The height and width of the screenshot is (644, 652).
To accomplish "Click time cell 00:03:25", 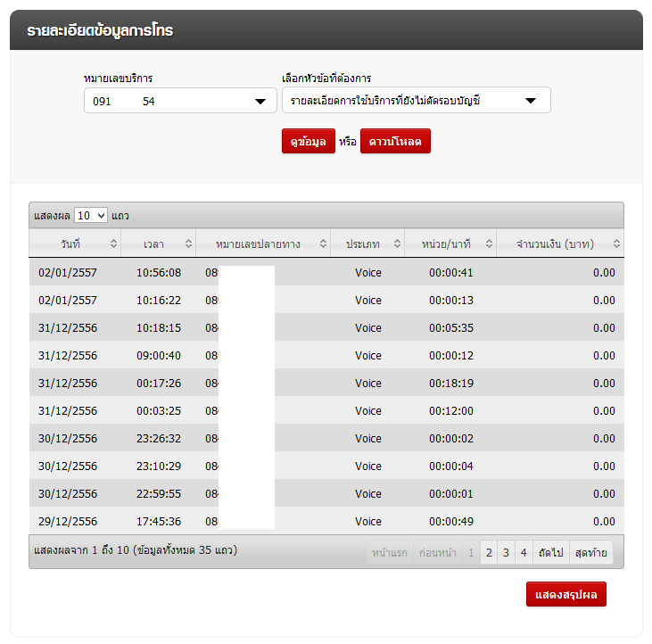I will pos(159,411).
